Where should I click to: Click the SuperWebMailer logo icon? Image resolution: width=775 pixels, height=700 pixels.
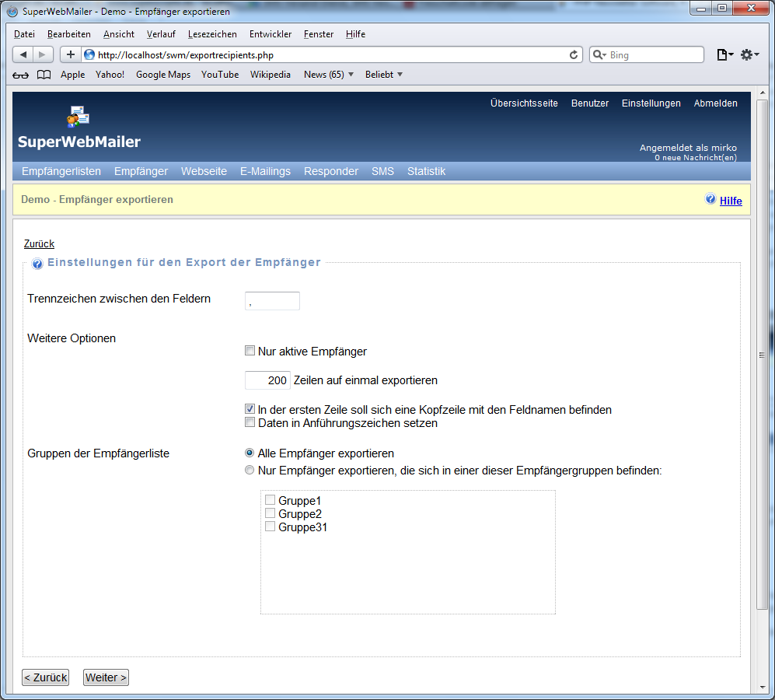tap(78, 116)
